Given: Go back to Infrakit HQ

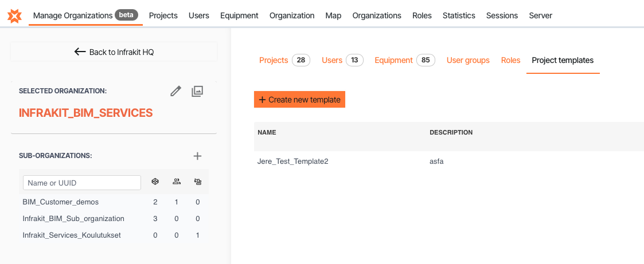Looking at the screenshot, I should coord(114,52).
